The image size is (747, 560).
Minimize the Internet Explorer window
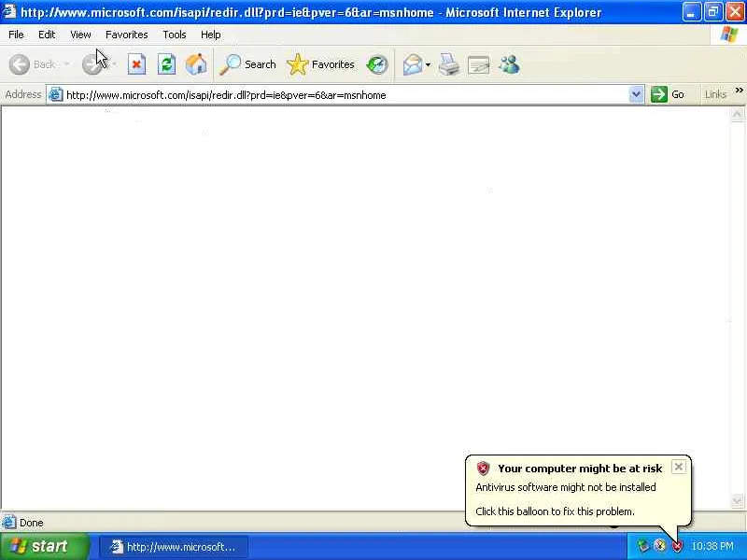691,12
